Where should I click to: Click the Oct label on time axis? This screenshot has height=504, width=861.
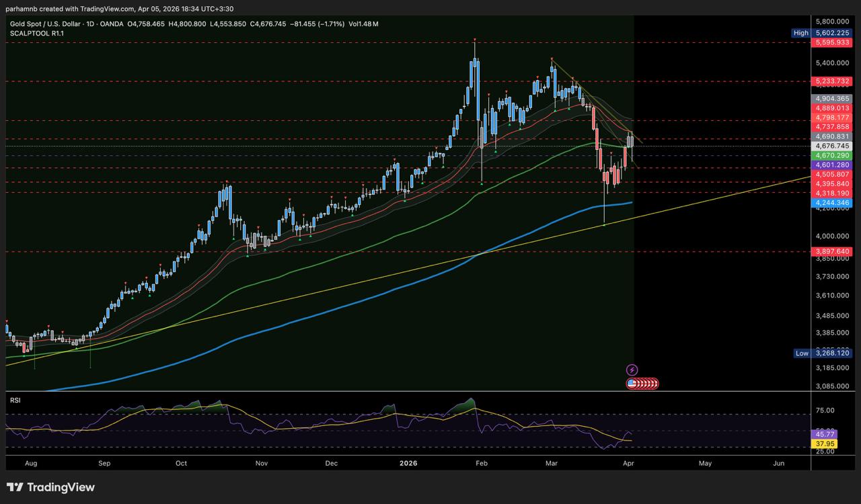point(181,463)
